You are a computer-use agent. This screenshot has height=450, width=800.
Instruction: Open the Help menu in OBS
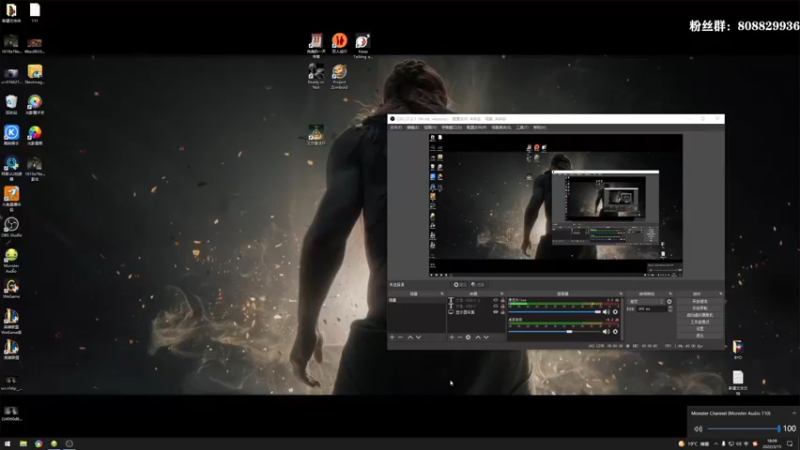pos(539,128)
